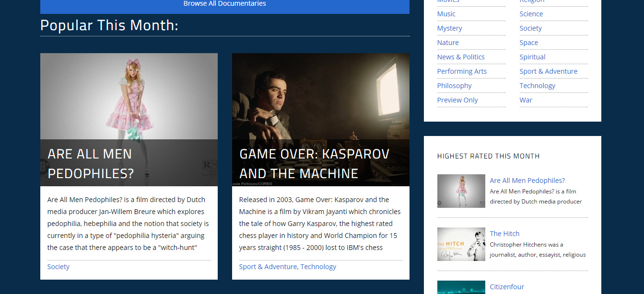Open the Science category link

(x=531, y=14)
